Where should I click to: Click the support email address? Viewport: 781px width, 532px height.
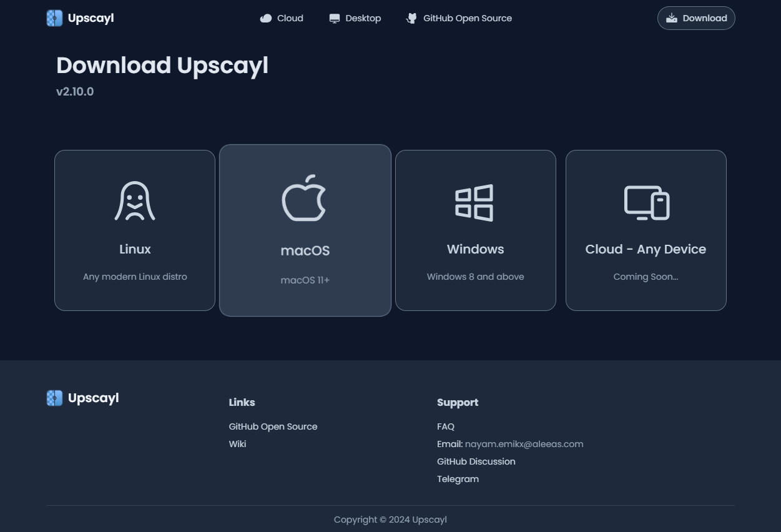[x=524, y=444]
